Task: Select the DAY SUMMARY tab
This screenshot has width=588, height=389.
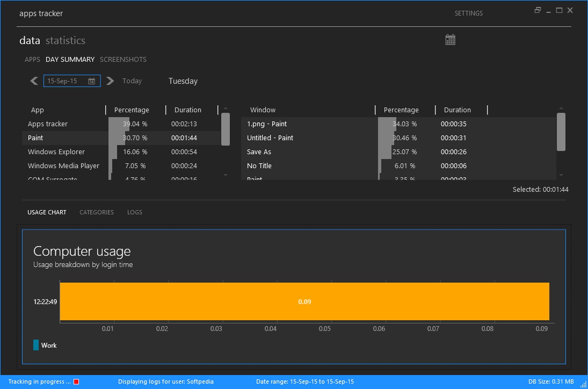Action: pyautogui.click(x=70, y=59)
